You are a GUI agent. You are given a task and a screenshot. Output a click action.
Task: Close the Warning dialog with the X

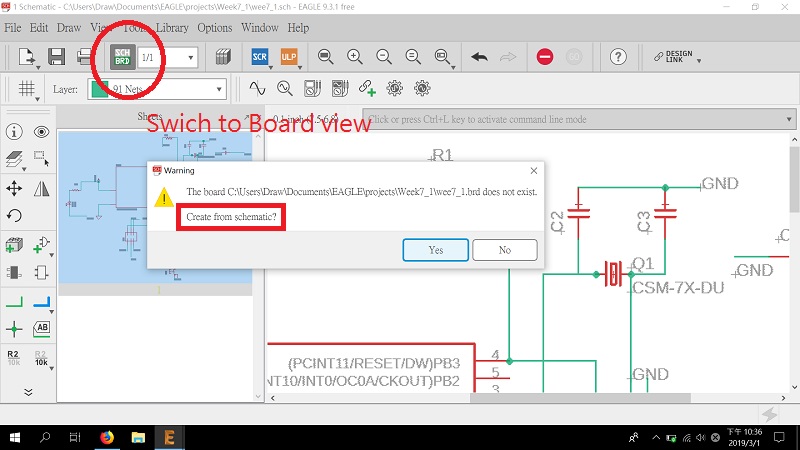point(534,170)
